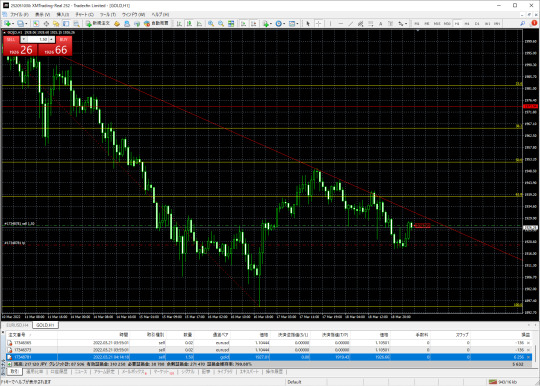
Task: Open the search magnifier at toolbar right
Action: 523,23
